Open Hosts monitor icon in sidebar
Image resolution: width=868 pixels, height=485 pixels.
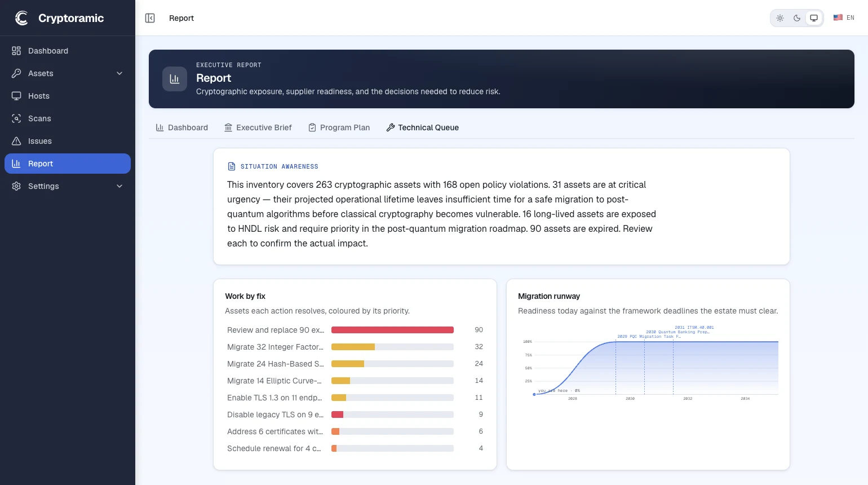[16, 96]
